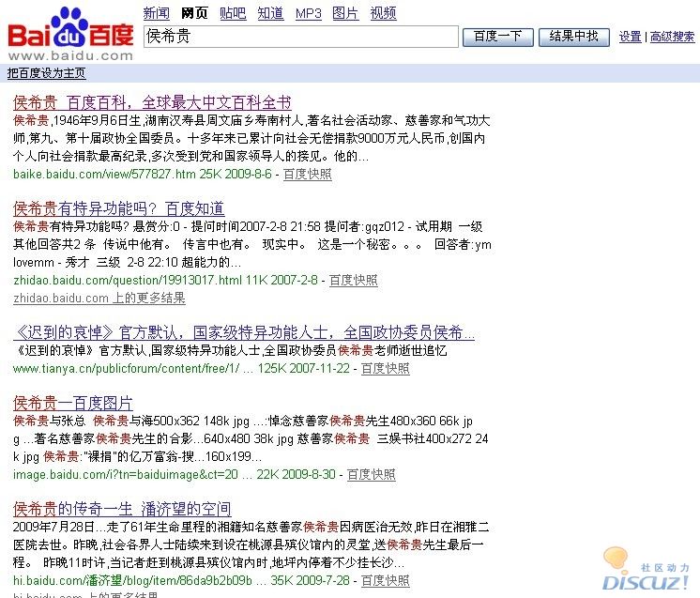
Task: Go to the MP3 search tab
Action: tap(309, 13)
